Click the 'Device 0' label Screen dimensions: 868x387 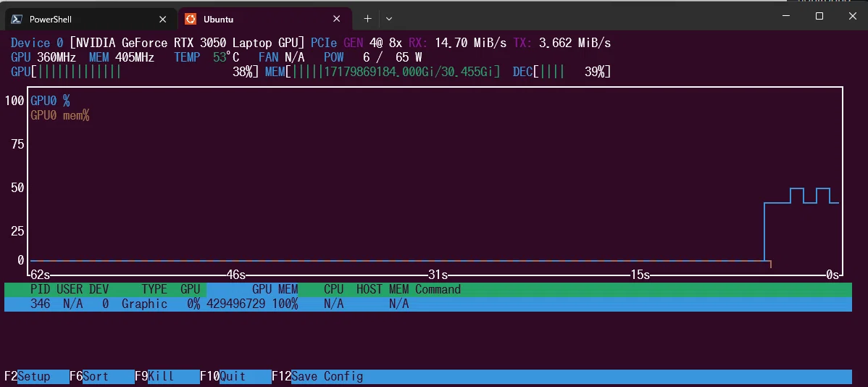pos(37,43)
